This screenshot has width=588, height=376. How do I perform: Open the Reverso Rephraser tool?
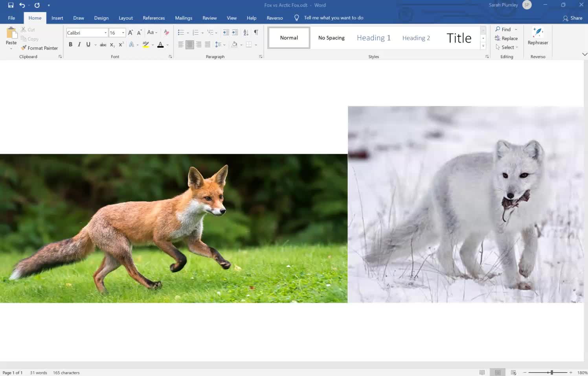coord(538,36)
